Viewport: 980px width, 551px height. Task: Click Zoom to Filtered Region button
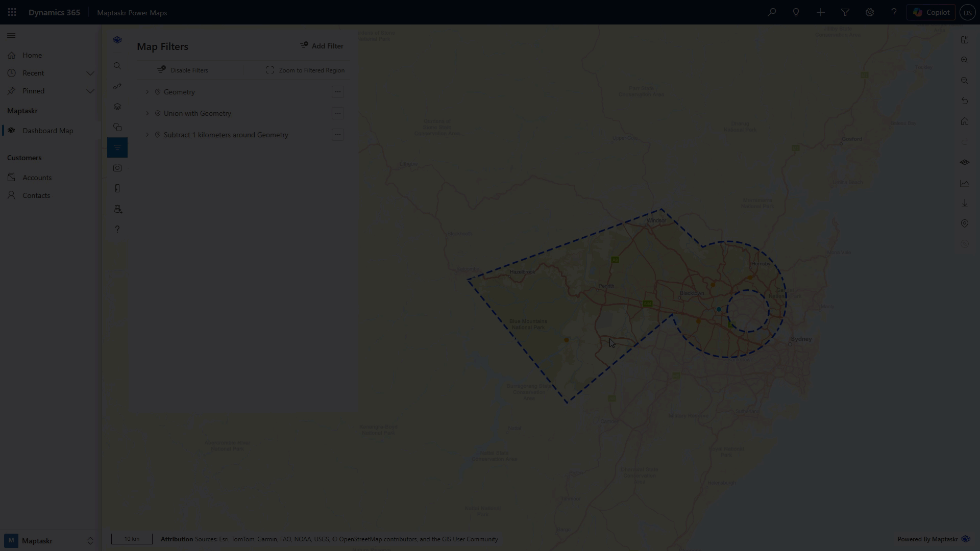click(305, 70)
